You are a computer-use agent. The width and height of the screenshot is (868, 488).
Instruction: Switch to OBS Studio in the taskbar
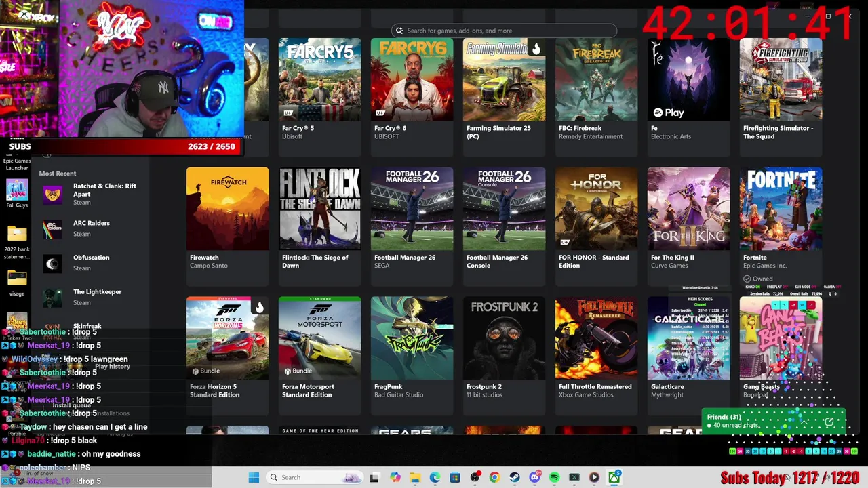475,477
